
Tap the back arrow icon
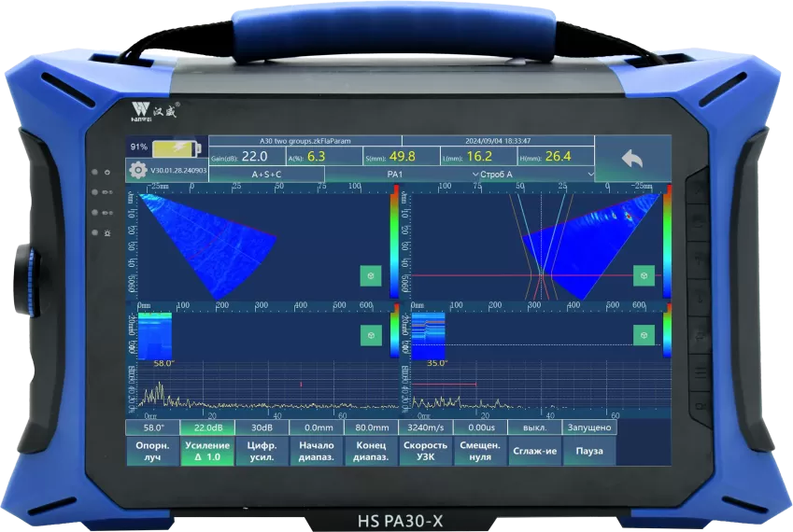(x=631, y=160)
